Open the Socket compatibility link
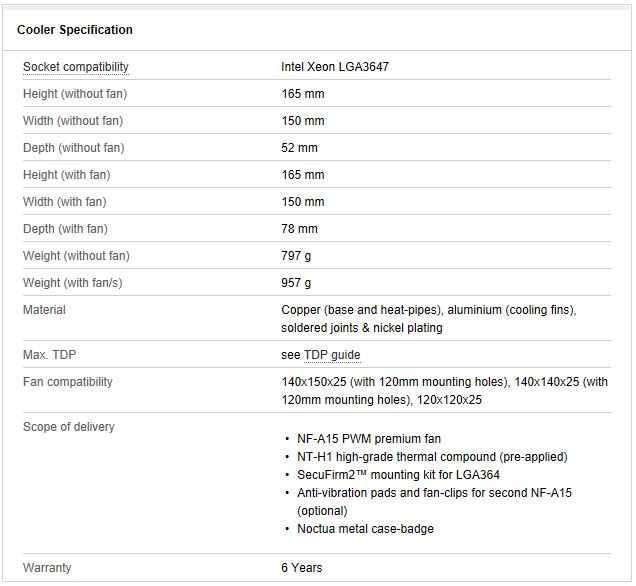The height and width of the screenshot is (586, 636). click(x=76, y=67)
